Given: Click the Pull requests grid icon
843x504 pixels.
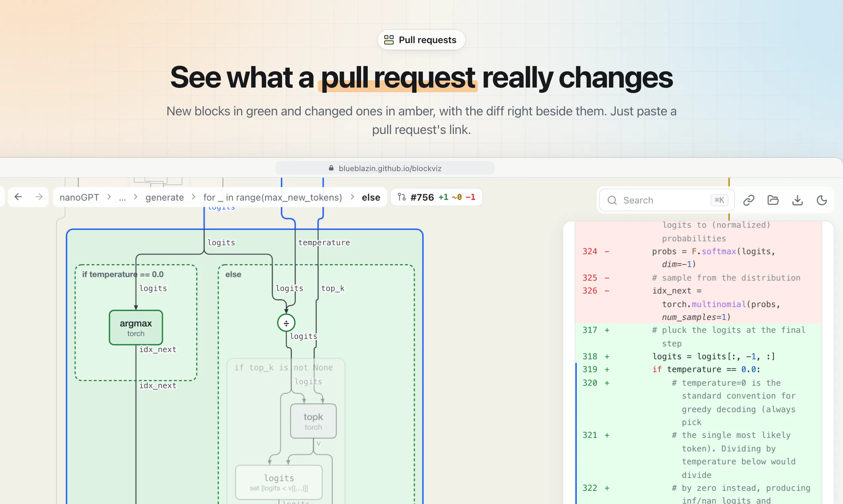Looking at the screenshot, I should pos(389,40).
